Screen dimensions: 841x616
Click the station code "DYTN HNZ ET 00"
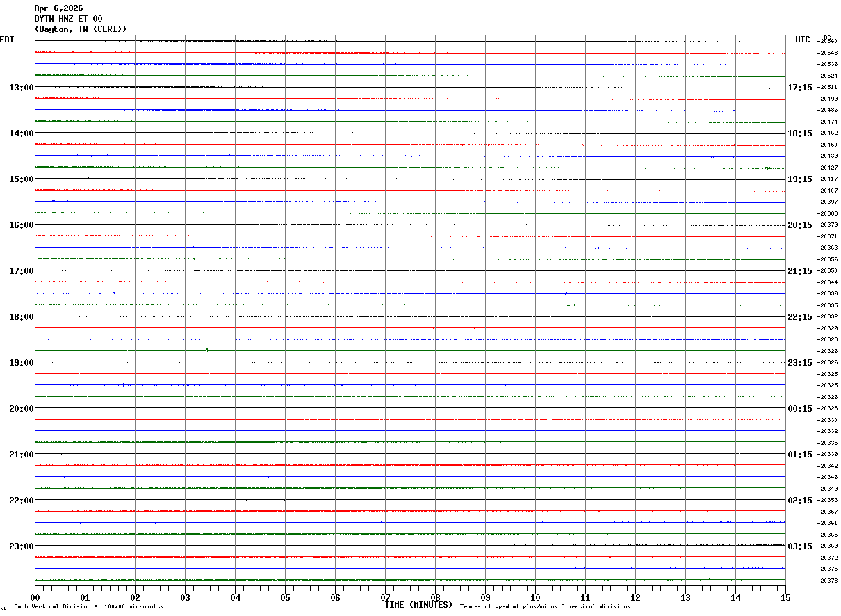[68, 19]
